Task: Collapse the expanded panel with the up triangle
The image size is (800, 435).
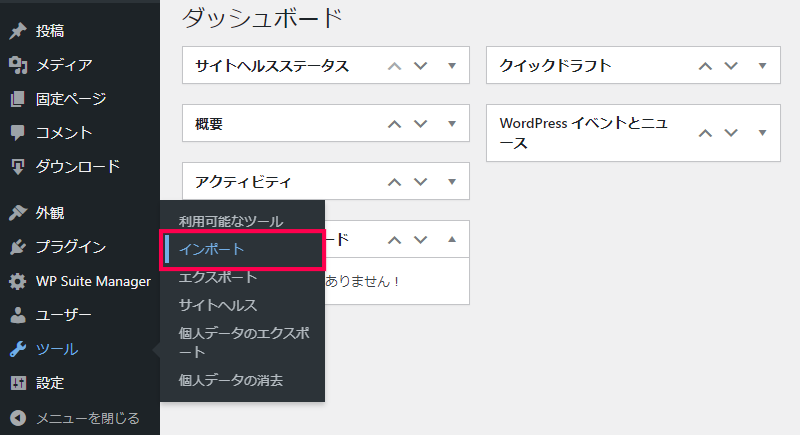Action: (452, 240)
